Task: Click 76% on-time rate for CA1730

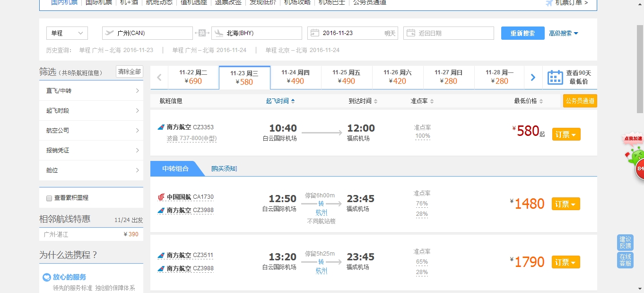Action: (x=422, y=204)
